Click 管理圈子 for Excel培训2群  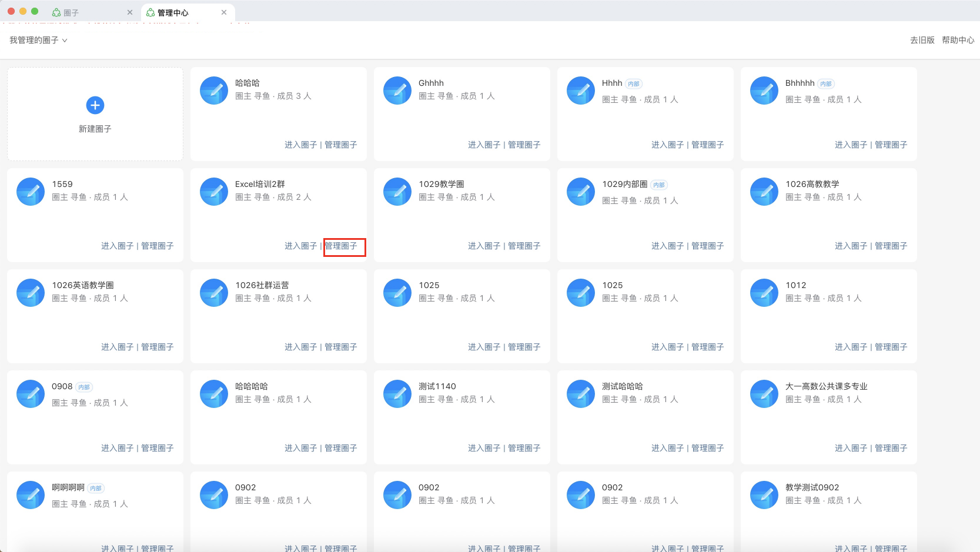tap(341, 246)
